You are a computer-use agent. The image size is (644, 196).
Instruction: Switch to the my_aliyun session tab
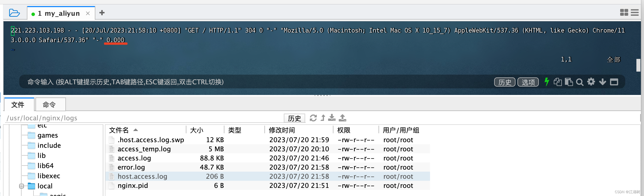(x=59, y=13)
